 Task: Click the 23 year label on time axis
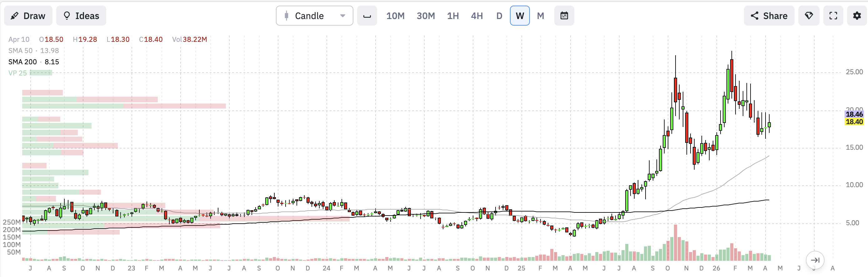pos(132,268)
